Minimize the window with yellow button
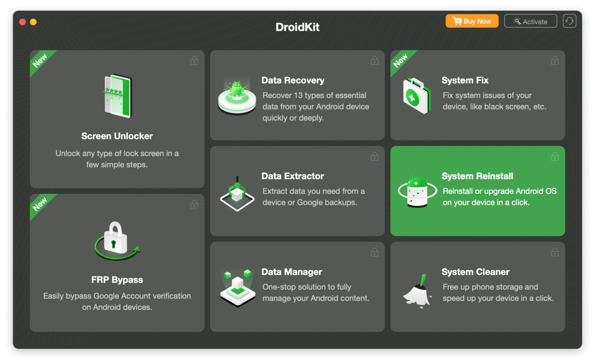This screenshot has height=364, width=595. (x=33, y=22)
